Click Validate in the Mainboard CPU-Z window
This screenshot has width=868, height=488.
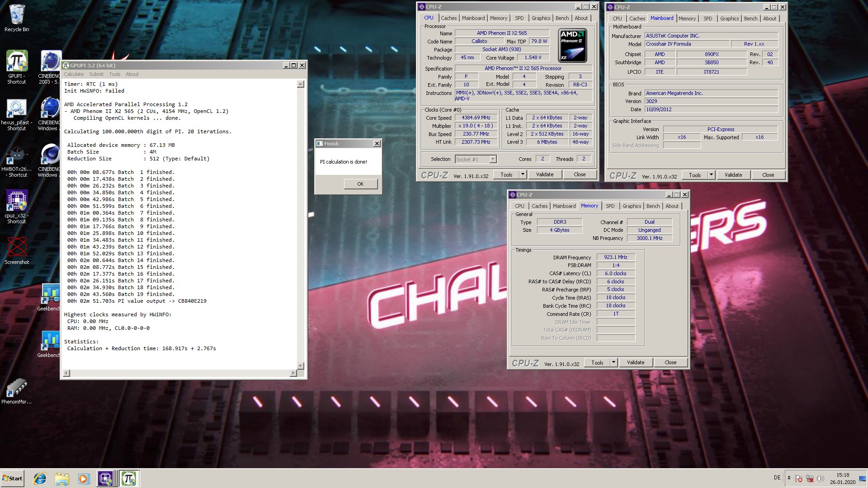coord(733,175)
